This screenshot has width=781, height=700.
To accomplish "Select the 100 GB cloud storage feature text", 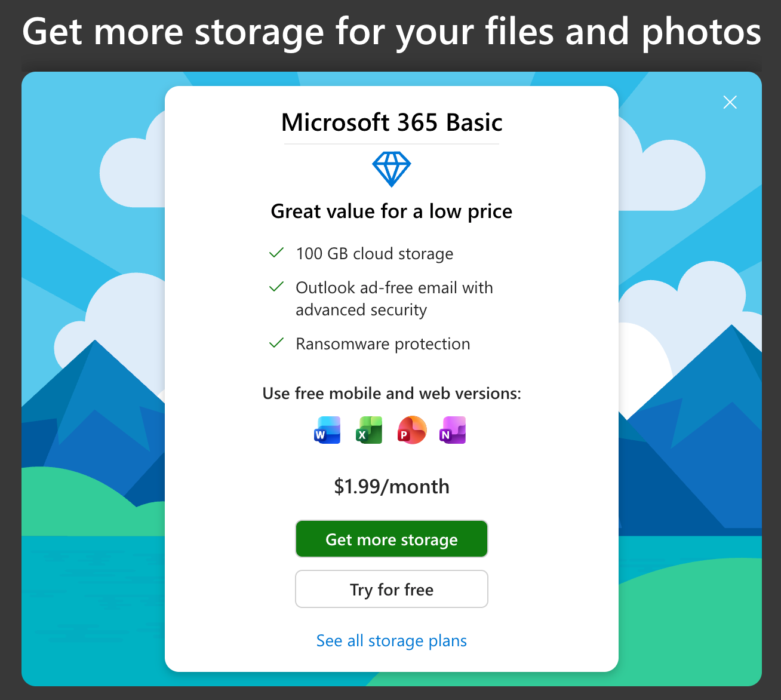I will pyautogui.click(x=374, y=254).
